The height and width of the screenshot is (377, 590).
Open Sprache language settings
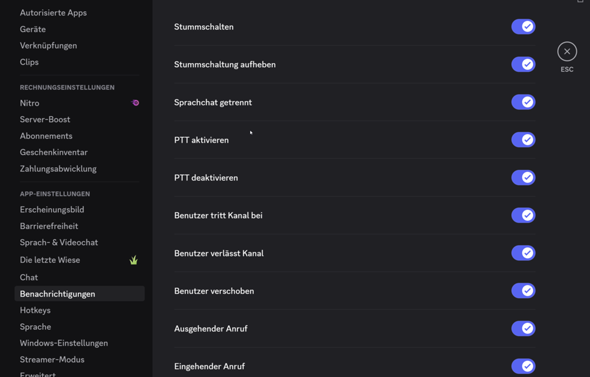79,327
